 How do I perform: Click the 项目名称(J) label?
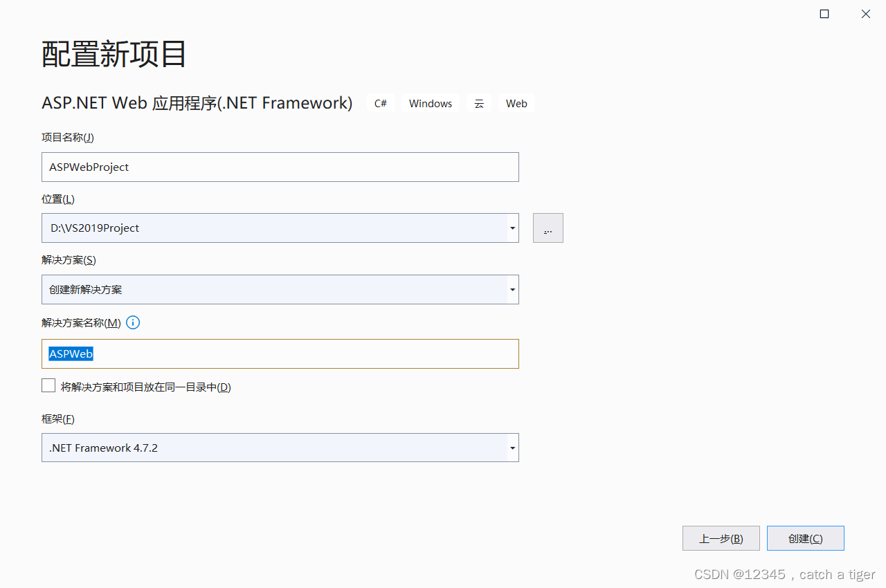[x=67, y=137]
